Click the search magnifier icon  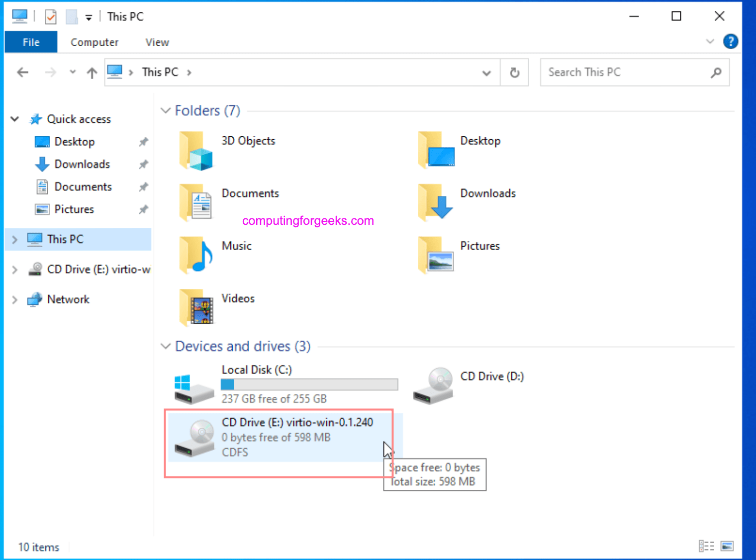pyautogui.click(x=716, y=72)
